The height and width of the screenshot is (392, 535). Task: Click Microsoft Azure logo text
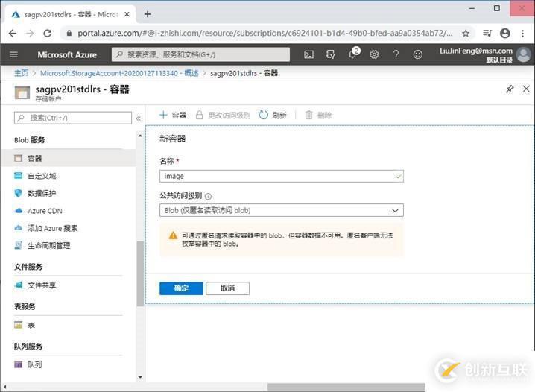[67, 54]
